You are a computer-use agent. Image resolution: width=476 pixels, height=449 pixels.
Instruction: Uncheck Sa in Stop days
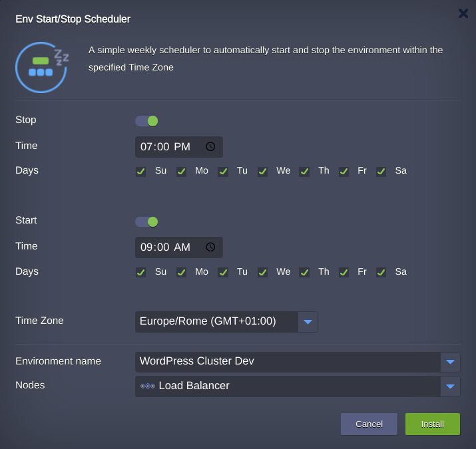point(381,172)
